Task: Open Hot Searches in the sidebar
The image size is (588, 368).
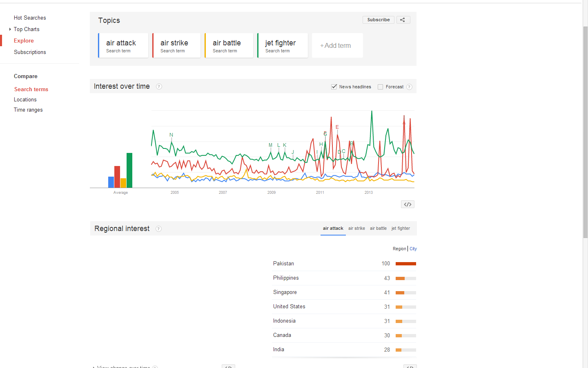Action: (30, 18)
